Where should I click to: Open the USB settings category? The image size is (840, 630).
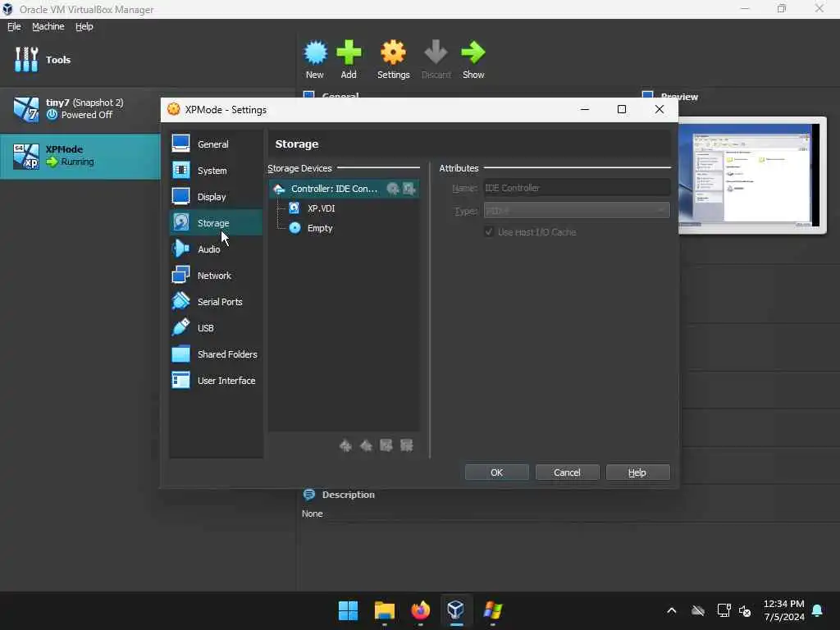(216, 328)
